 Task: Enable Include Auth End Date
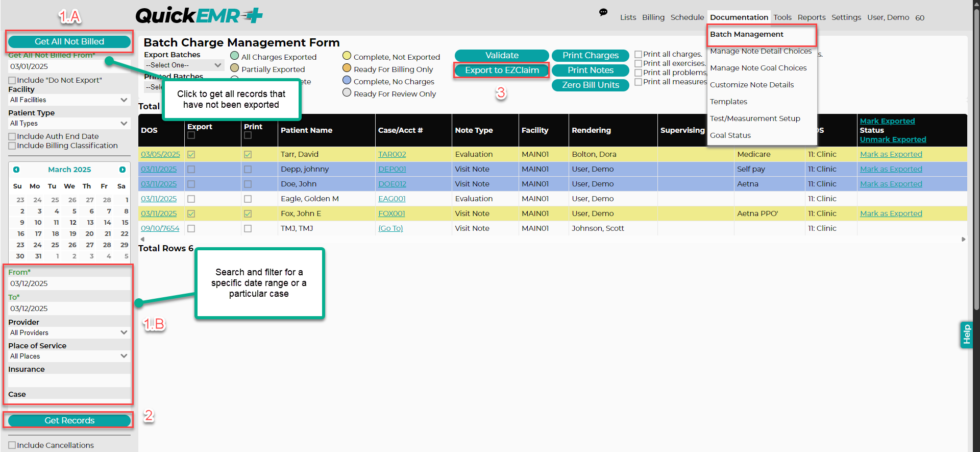12,136
